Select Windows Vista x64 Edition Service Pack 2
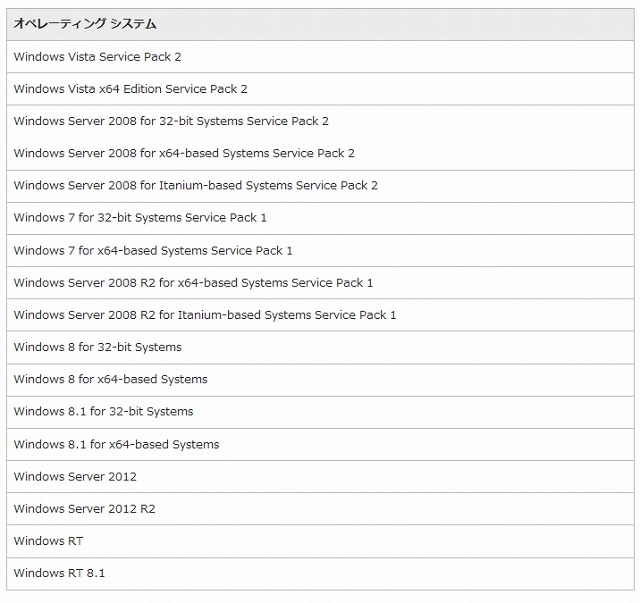This screenshot has height=603, width=640. (x=320, y=89)
